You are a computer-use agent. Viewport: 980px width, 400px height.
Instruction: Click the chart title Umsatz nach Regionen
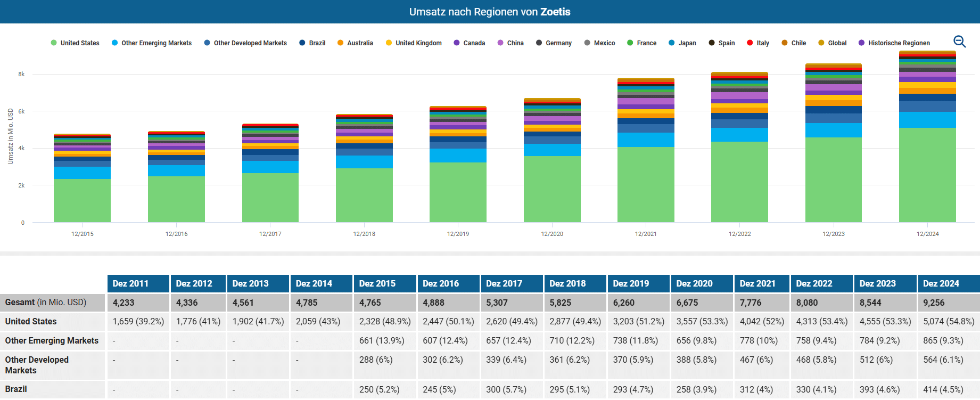point(490,12)
